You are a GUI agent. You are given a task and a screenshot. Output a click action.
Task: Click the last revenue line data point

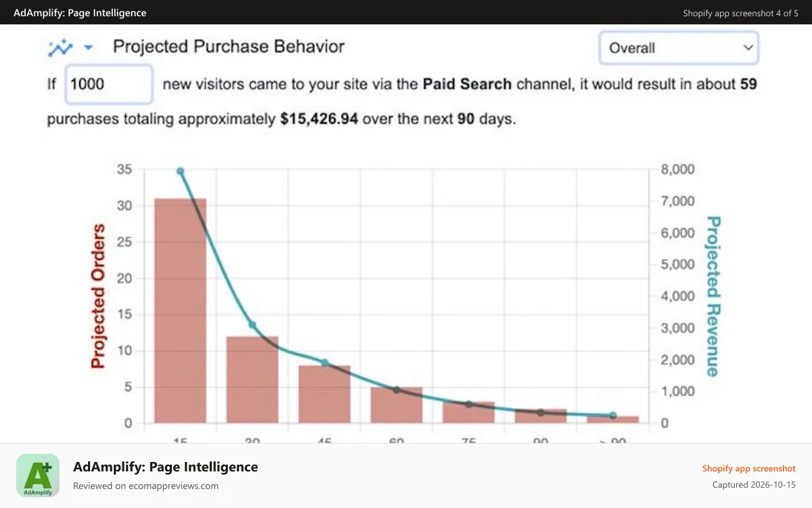pos(613,415)
